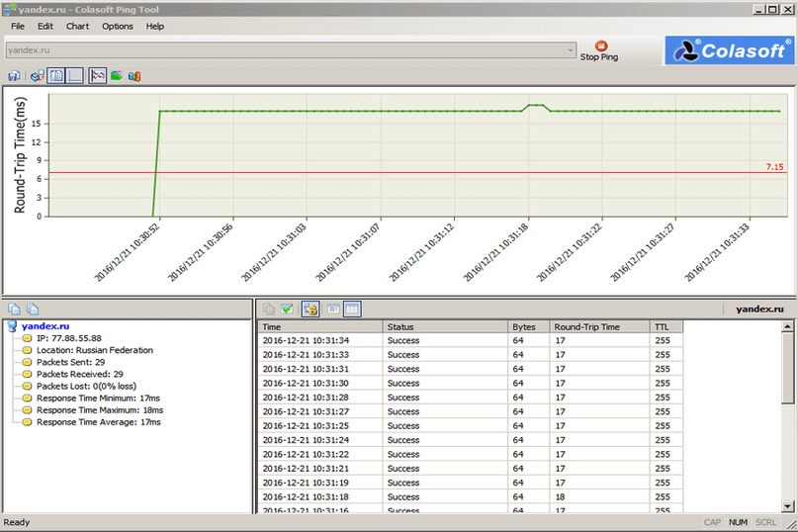The image size is (798, 532).
Task: Toggle the auto-scroll lock icon above table
Action: pyautogui.click(x=310, y=310)
